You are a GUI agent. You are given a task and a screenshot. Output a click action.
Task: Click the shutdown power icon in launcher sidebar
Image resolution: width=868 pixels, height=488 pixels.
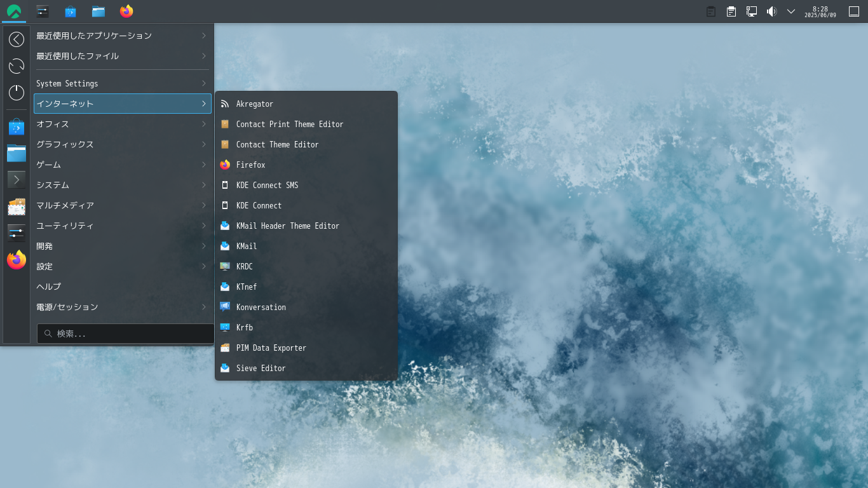[17, 93]
